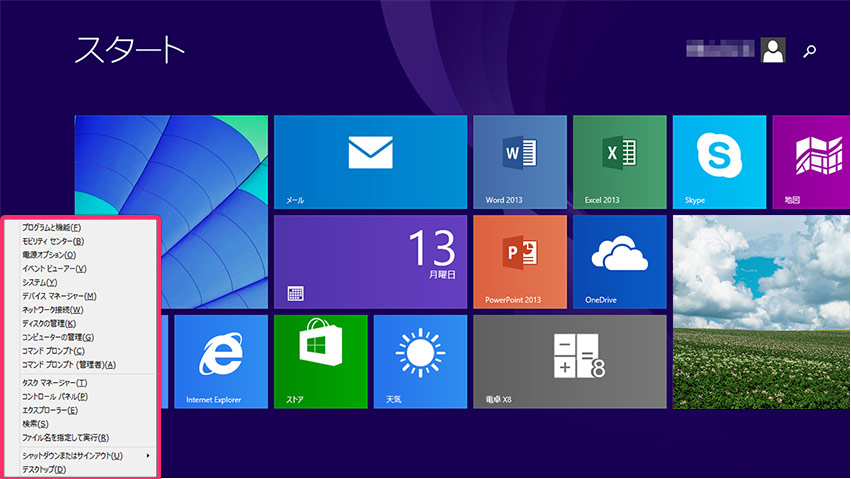Open the calendar tile showing 13 月曜日
The height and width of the screenshot is (479, 851).
point(370,262)
